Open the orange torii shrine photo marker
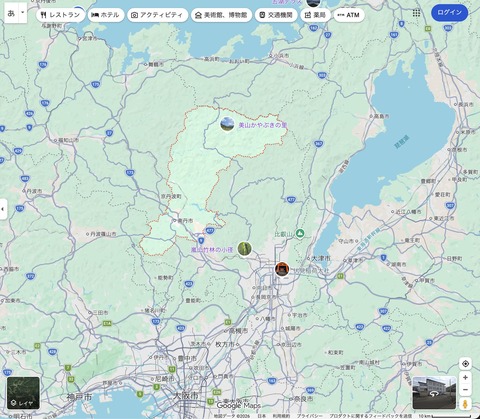This screenshot has width=480, height=419. [282, 269]
